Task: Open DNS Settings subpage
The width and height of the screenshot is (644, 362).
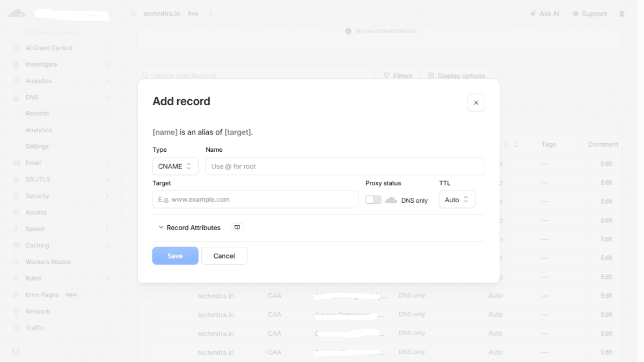Action: [37, 146]
